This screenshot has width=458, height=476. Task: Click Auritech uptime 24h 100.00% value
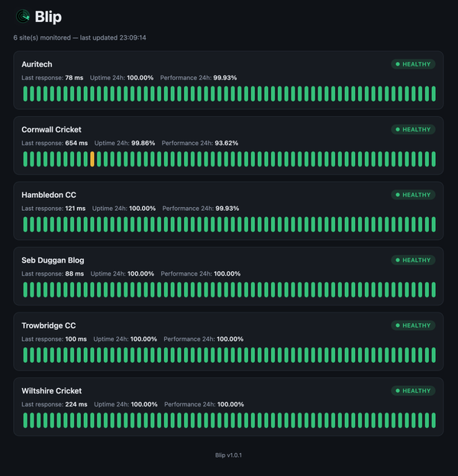tap(140, 78)
